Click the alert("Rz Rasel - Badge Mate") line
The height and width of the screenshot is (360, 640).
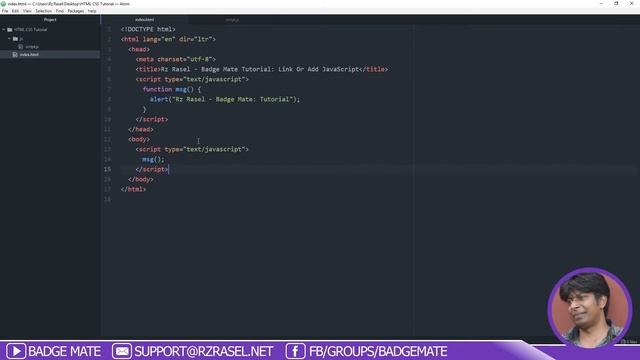tap(224, 99)
